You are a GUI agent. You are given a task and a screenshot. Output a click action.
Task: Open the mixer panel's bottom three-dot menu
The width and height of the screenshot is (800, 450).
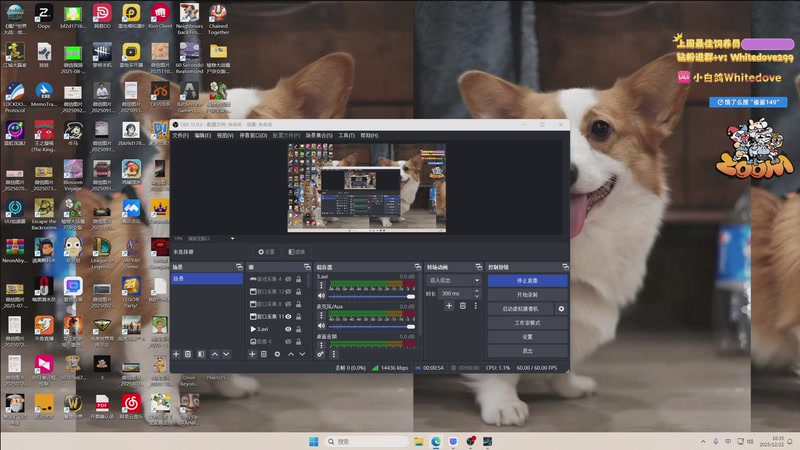(x=334, y=354)
